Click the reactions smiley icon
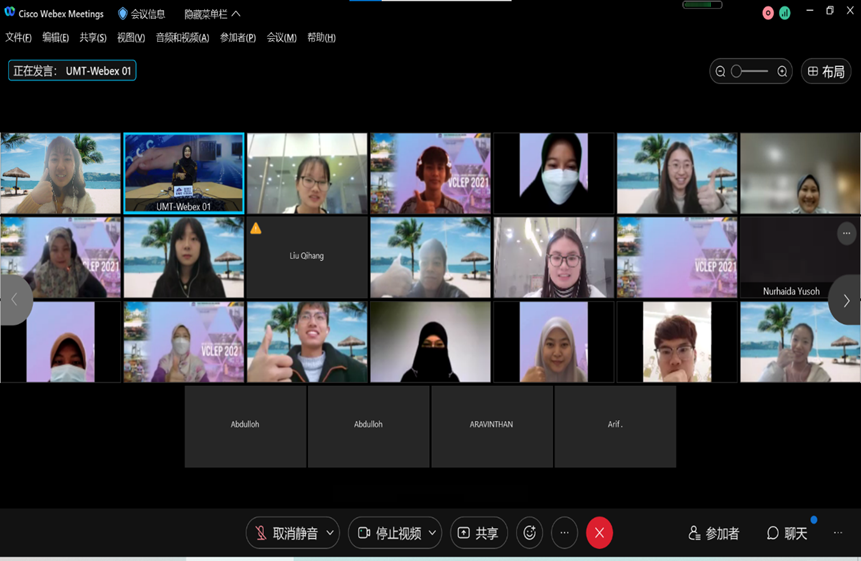 530,533
